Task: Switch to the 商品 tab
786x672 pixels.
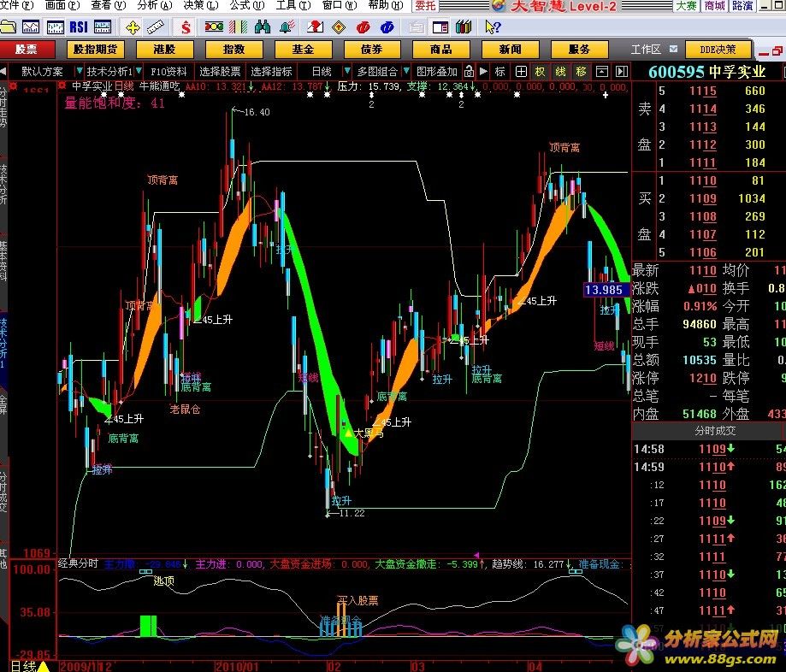Action: pyautogui.click(x=441, y=49)
